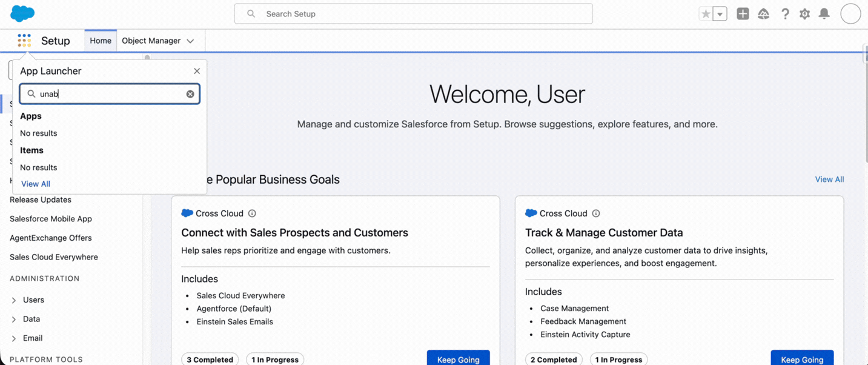
Task: Click the PLATFORM TOOLS section heading
Action: click(46, 360)
